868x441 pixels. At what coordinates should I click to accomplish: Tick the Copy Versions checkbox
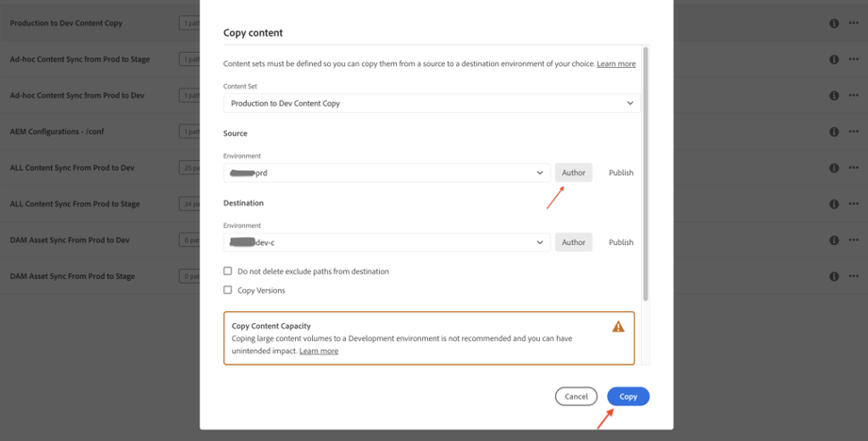pyautogui.click(x=227, y=290)
